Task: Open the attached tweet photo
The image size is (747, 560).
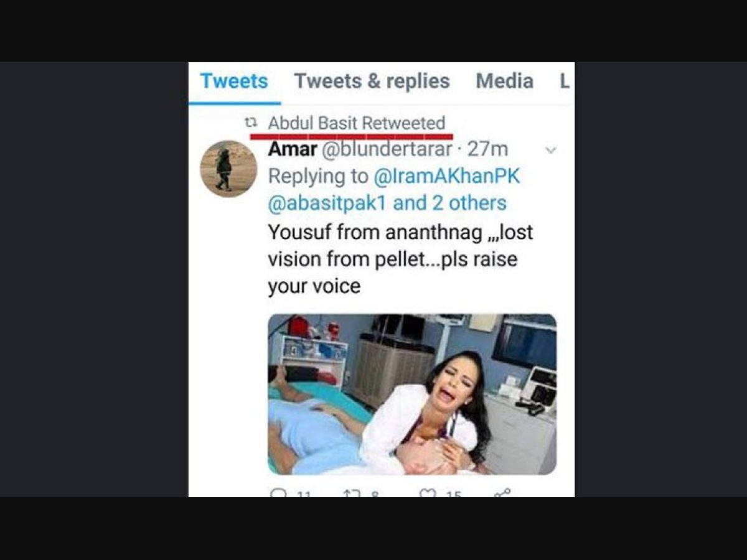Action: [x=412, y=394]
